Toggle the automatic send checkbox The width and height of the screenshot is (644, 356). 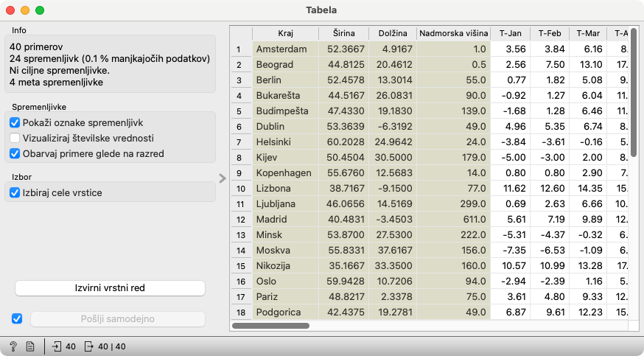(x=18, y=319)
